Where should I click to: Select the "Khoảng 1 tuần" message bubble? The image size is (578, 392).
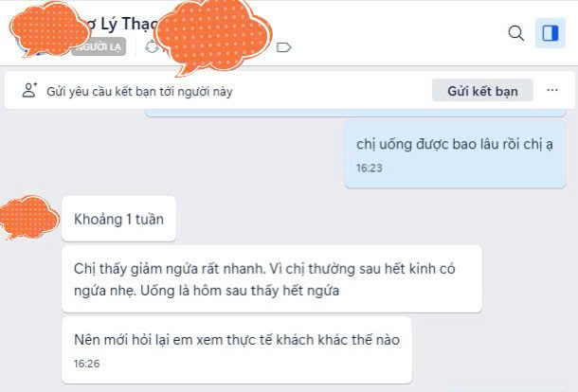118,219
